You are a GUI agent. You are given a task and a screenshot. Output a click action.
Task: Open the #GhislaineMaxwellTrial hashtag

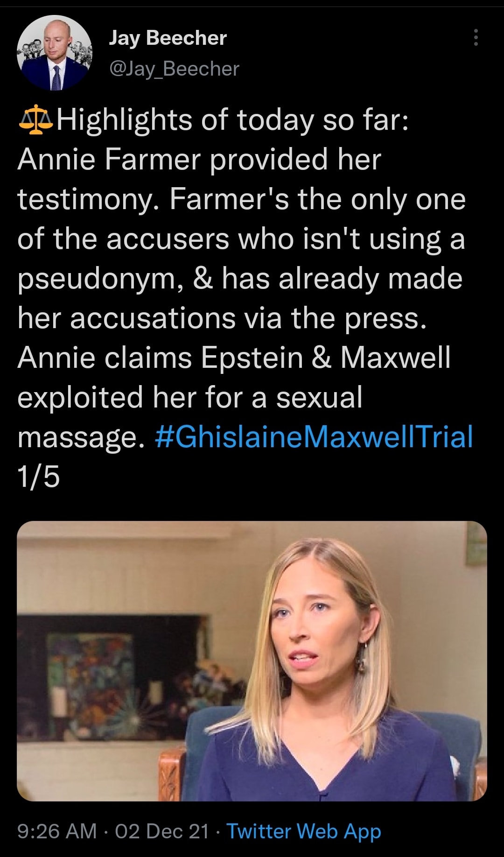coord(314,437)
